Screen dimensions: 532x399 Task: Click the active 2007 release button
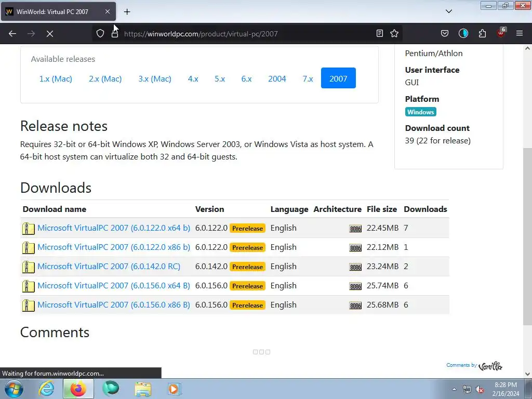point(338,78)
